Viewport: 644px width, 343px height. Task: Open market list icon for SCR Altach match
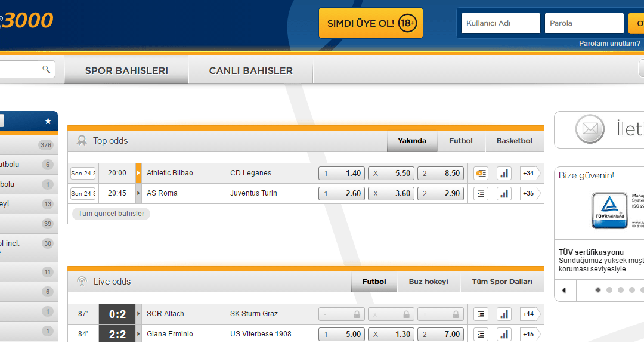(x=481, y=314)
